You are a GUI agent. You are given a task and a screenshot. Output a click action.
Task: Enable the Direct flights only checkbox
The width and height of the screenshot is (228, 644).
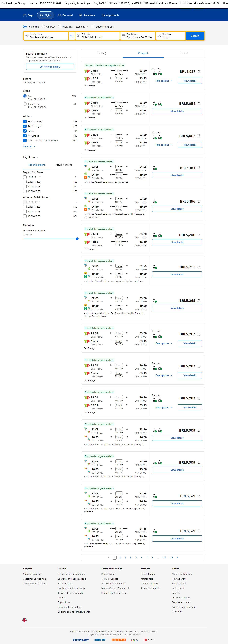[93, 27]
